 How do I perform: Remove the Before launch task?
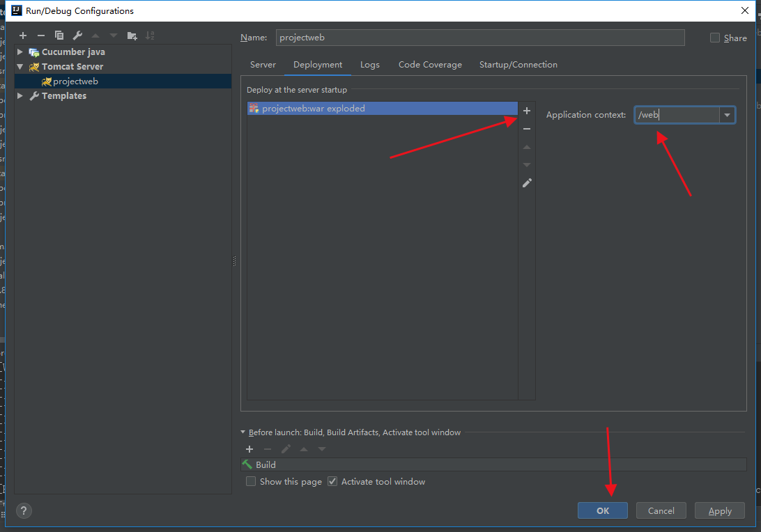(x=268, y=449)
